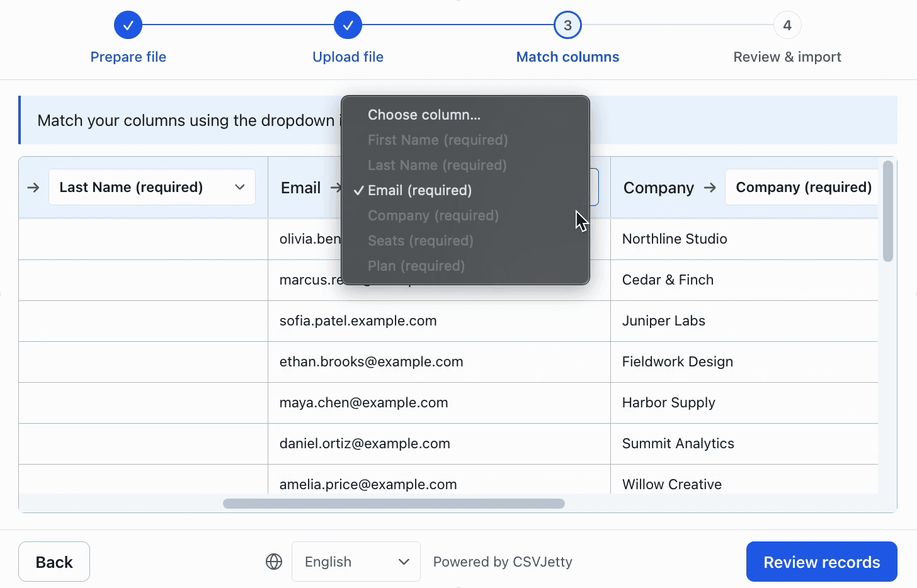Select First Name (required) menu option
917x588 pixels.
(465, 140)
